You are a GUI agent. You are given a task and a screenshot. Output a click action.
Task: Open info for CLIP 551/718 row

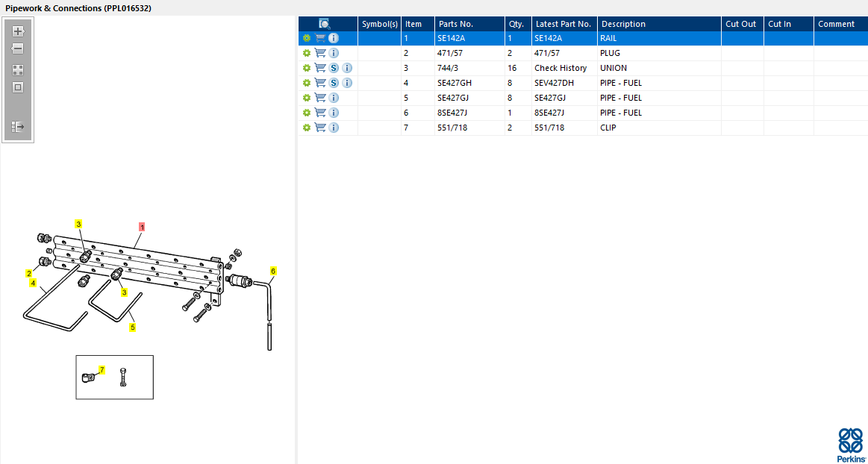click(334, 128)
